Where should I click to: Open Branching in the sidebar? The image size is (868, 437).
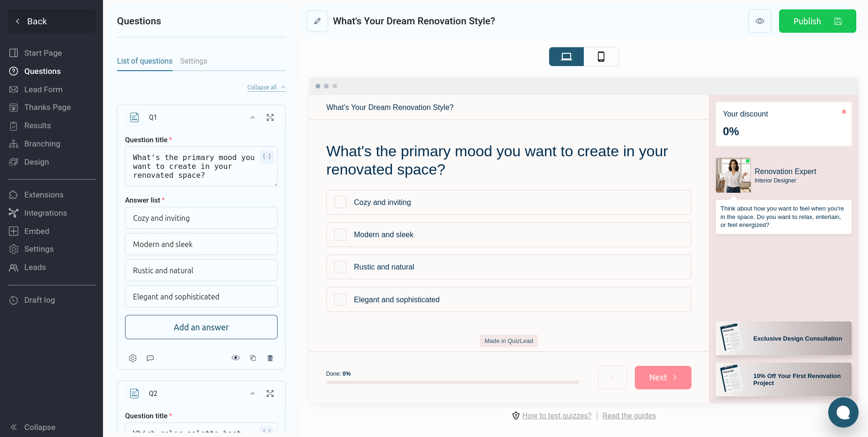pos(42,144)
